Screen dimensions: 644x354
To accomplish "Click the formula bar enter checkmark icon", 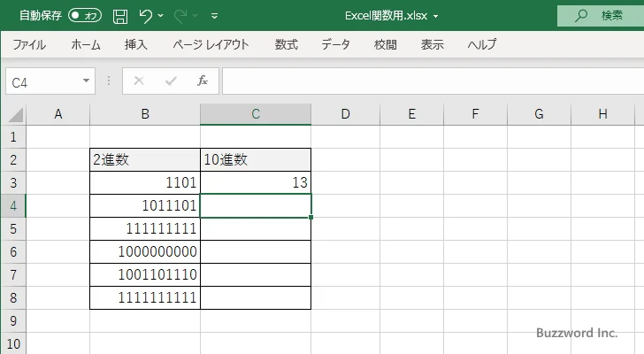I will pyautogui.click(x=170, y=81).
